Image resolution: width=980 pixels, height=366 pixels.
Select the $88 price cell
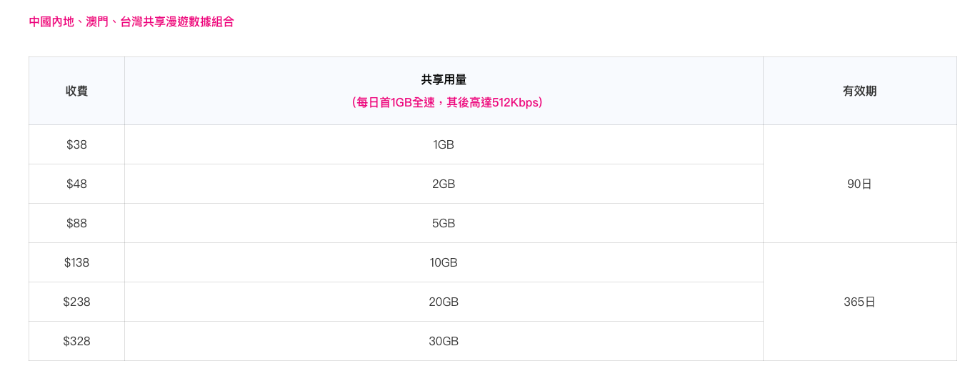76,223
